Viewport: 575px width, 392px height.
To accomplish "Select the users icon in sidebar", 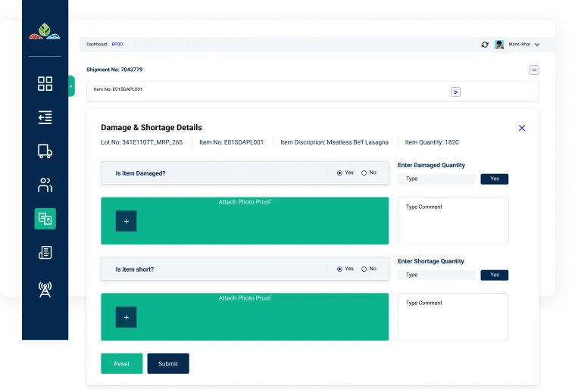I will [45, 185].
